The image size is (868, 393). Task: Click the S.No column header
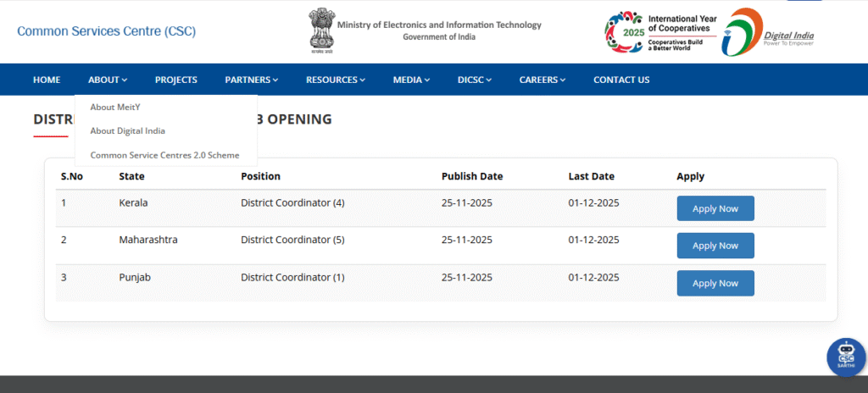point(71,176)
